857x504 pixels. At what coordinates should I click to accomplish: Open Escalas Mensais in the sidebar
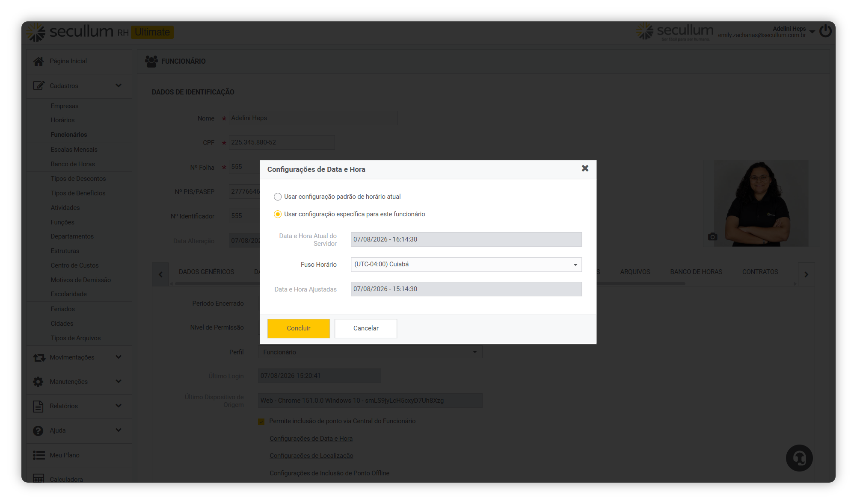74,150
